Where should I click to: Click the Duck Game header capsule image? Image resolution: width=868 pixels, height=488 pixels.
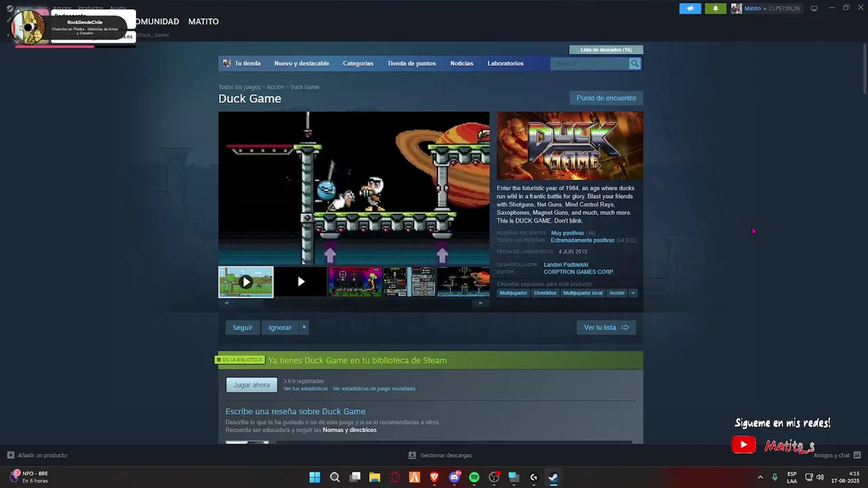point(570,146)
